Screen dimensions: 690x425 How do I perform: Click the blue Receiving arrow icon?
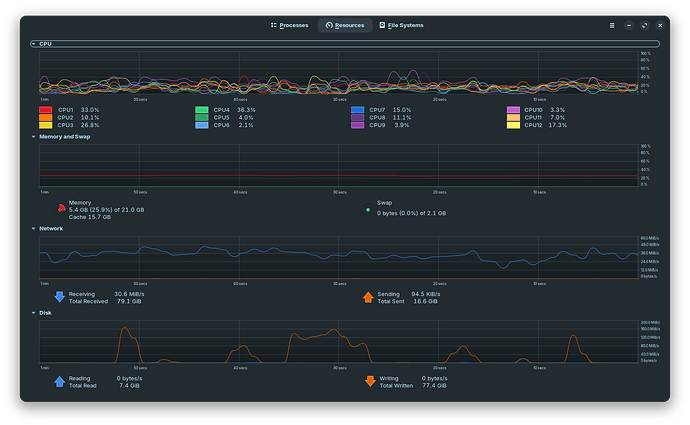click(x=59, y=297)
